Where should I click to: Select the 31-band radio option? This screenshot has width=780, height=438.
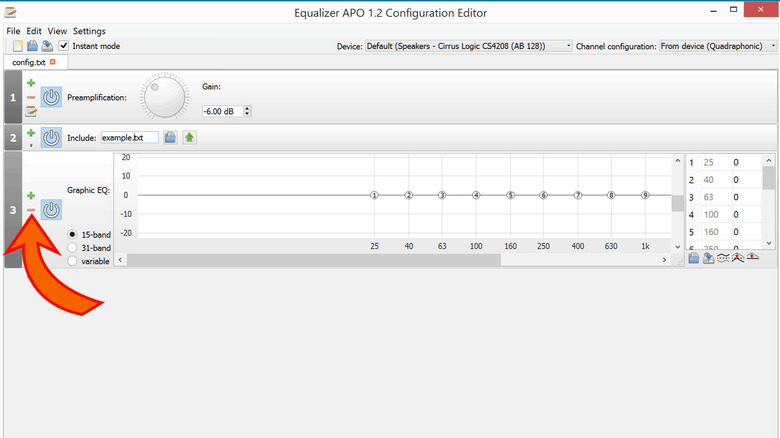(x=73, y=247)
